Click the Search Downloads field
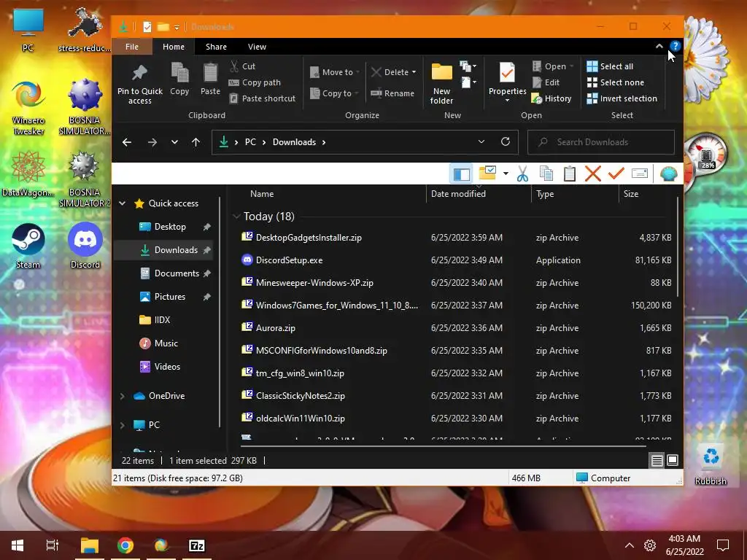747x560 pixels. [x=601, y=142]
